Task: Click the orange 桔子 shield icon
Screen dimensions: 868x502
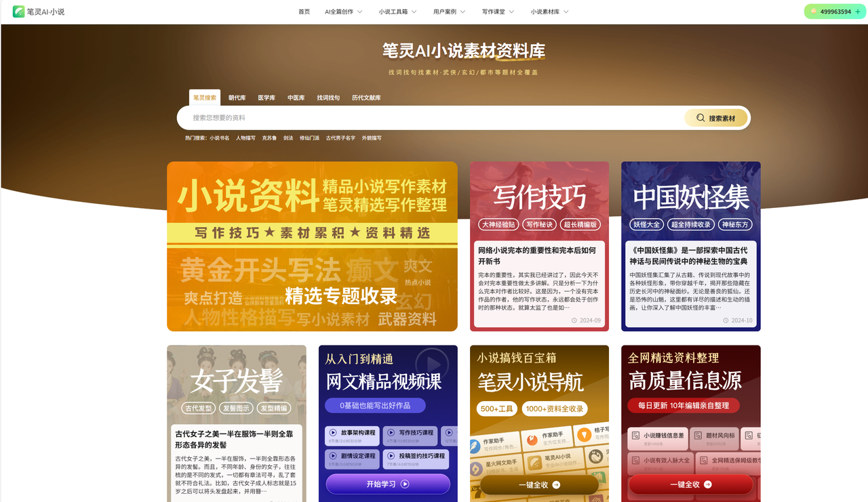Action: point(584,434)
